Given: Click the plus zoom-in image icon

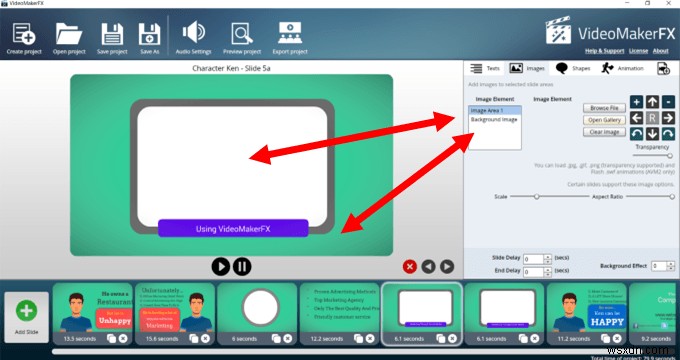Looking at the screenshot, I should tap(636, 102).
